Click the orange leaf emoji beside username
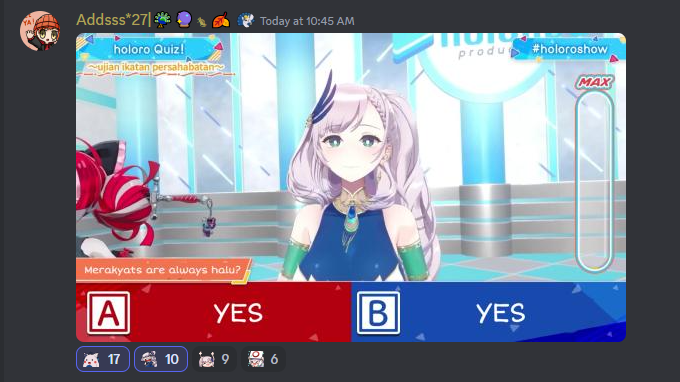The height and width of the screenshot is (382, 680). (221, 20)
